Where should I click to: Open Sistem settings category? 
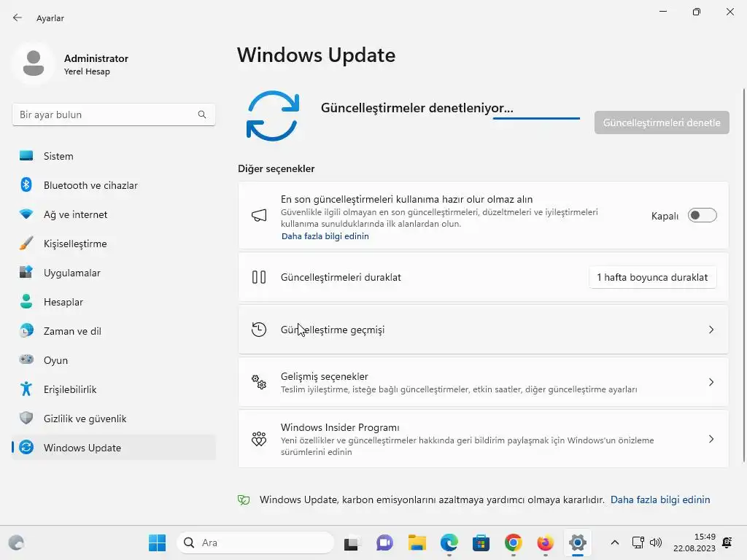click(x=114, y=156)
